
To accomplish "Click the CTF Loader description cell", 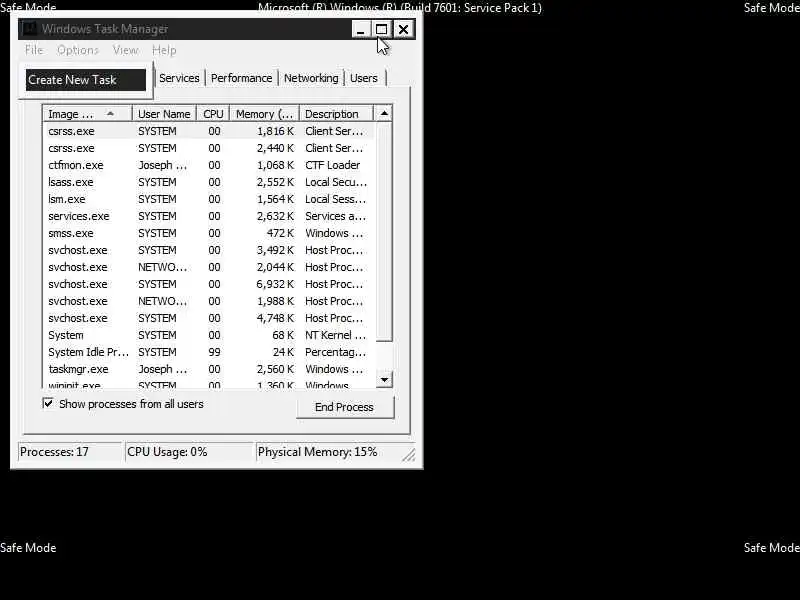I will point(333,165).
